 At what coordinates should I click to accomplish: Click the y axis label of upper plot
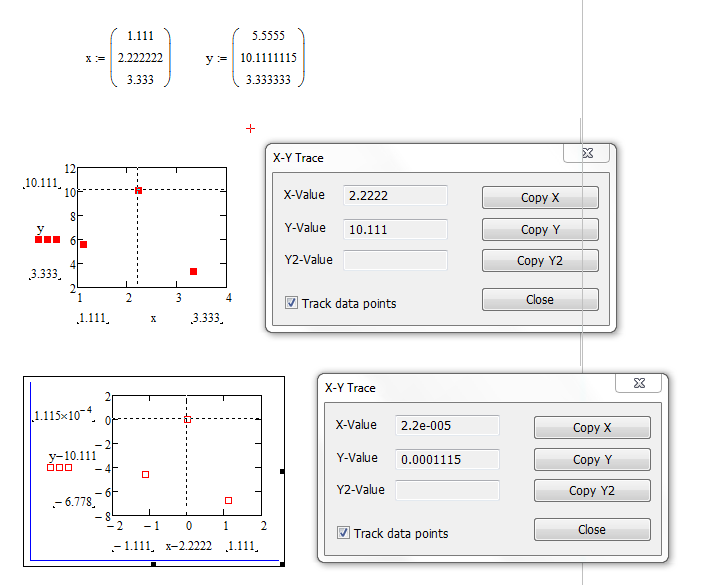coord(40,229)
